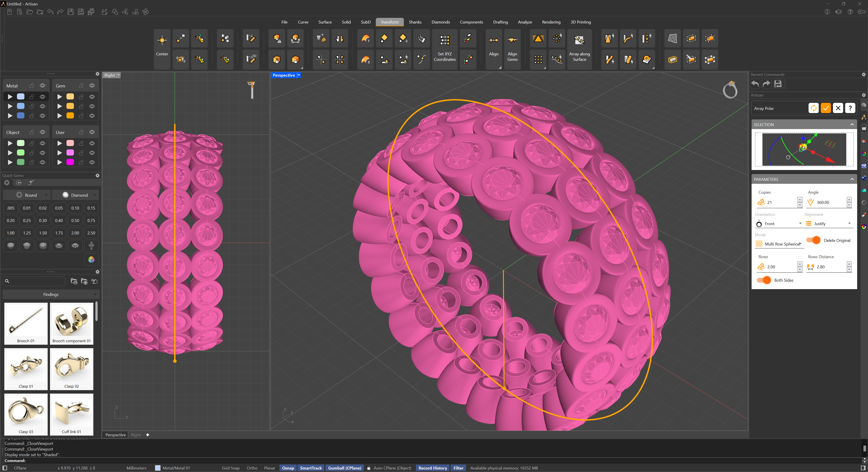Viewport: 868px width, 472px height.
Task: Open the Rendering ribbon tab
Action: pyautogui.click(x=551, y=22)
